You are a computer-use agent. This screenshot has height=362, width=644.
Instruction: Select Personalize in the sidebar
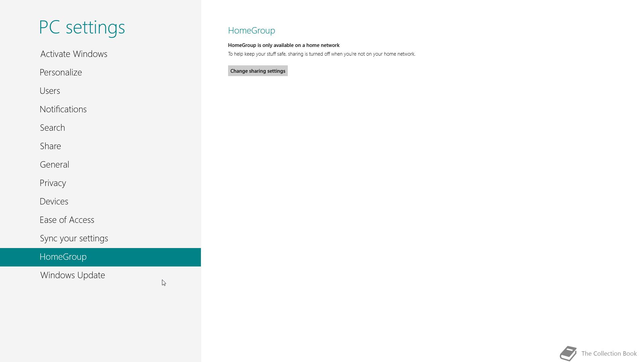click(61, 72)
